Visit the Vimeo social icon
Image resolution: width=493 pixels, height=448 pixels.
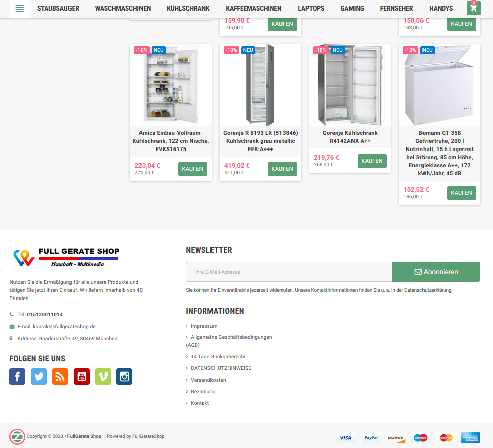click(x=103, y=377)
